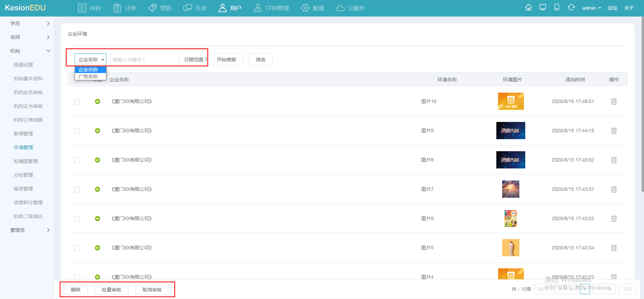Click trash icon for 图片7 row

click(614, 189)
